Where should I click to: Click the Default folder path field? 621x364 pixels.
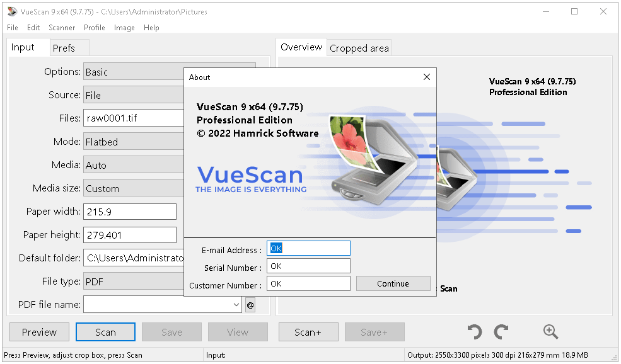[x=134, y=258]
